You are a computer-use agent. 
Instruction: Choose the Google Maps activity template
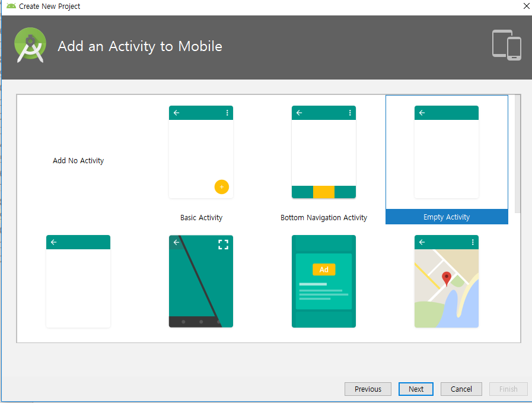[x=447, y=281]
